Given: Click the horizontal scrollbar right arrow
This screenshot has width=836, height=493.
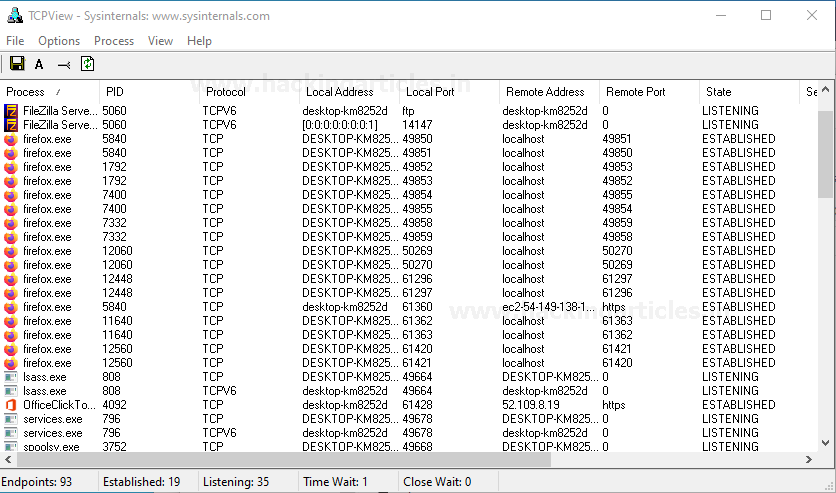Looking at the screenshot, I should pos(809,459).
